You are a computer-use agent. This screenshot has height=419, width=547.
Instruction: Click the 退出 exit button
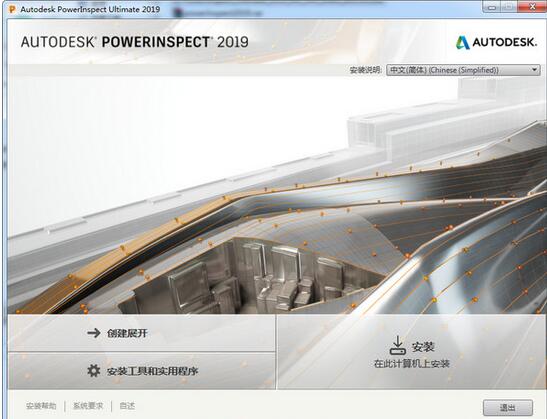click(508, 407)
